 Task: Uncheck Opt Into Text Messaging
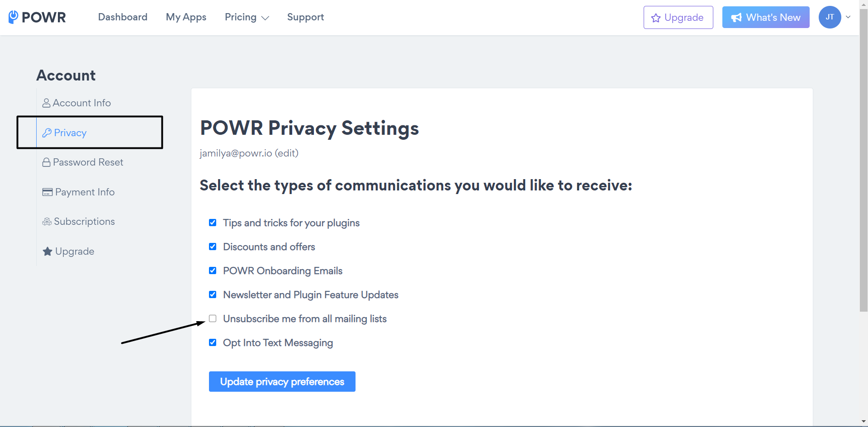click(x=213, y=342)
